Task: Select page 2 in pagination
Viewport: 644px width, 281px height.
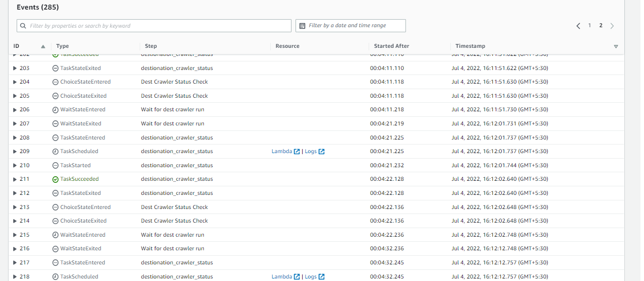Action: click(x=601, y=26)
